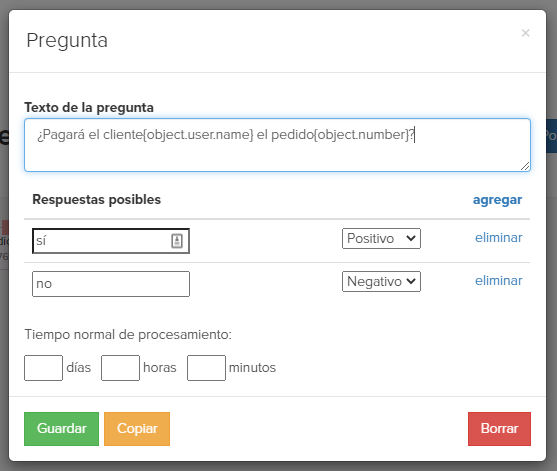This screenshot has width=557, height=471.
Task: Click the 'no' answer input field
Action: click(x=111, y=284)
